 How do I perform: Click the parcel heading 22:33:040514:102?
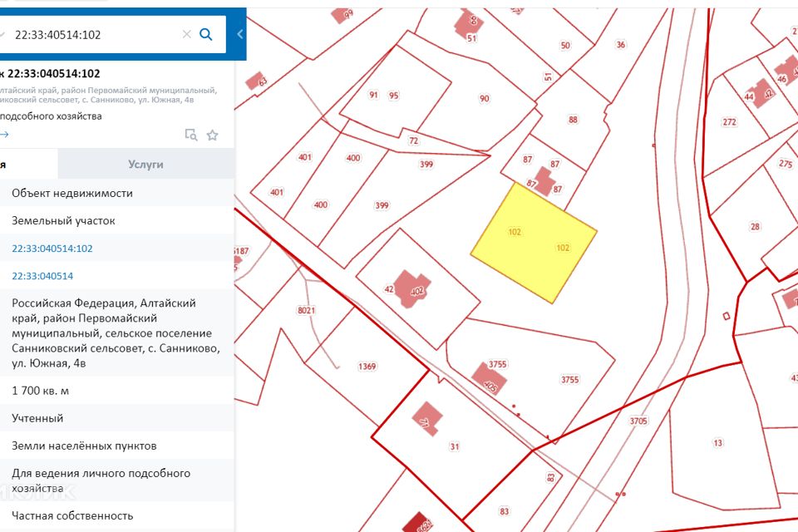coord(53,73)
